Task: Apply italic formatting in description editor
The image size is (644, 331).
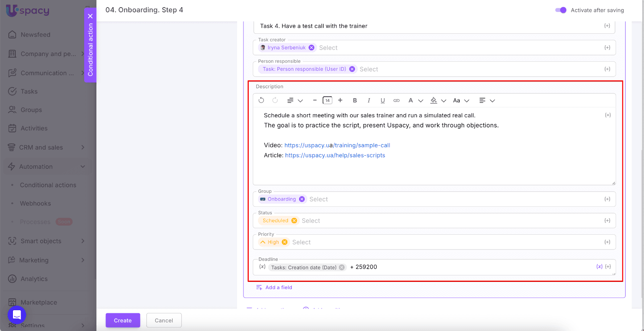Action: (x=369, y=101)
